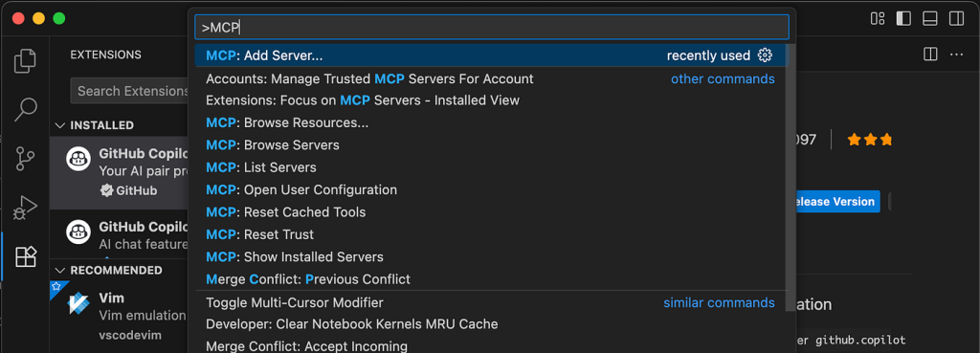Open Customize Layout icon in title bar
Screen dimensions: 980x353
878,19
